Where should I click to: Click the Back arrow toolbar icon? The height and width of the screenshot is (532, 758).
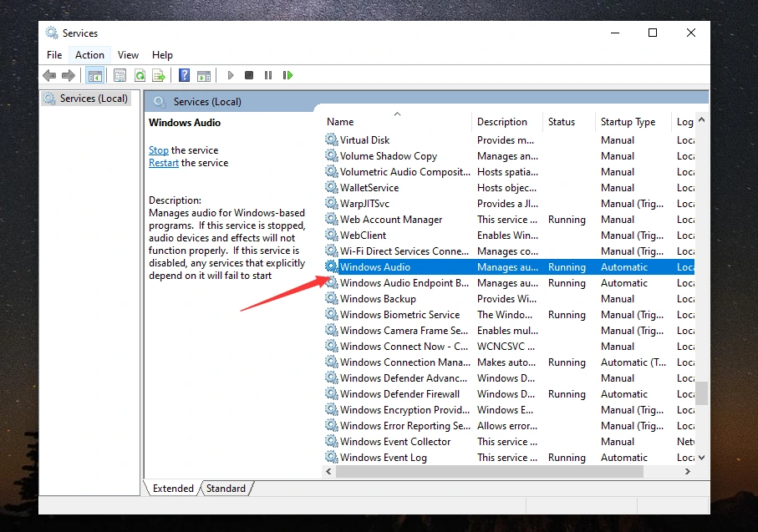coord(49,75)
